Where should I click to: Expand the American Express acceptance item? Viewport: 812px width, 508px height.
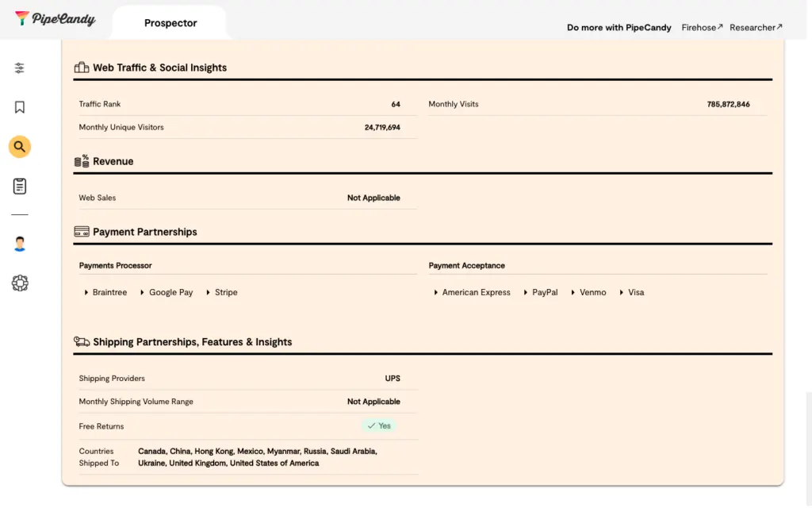475,293
